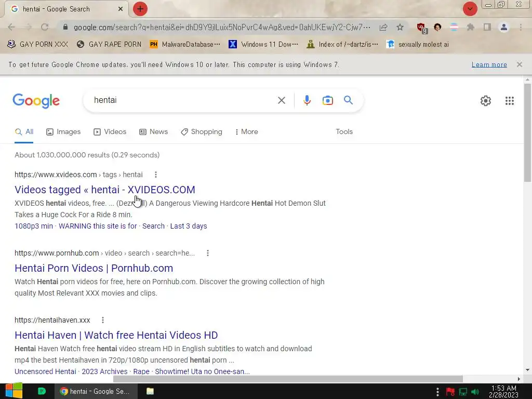Open a new tab with the red plus button
This screenshot has height=399, width=532.
[140, 9]
